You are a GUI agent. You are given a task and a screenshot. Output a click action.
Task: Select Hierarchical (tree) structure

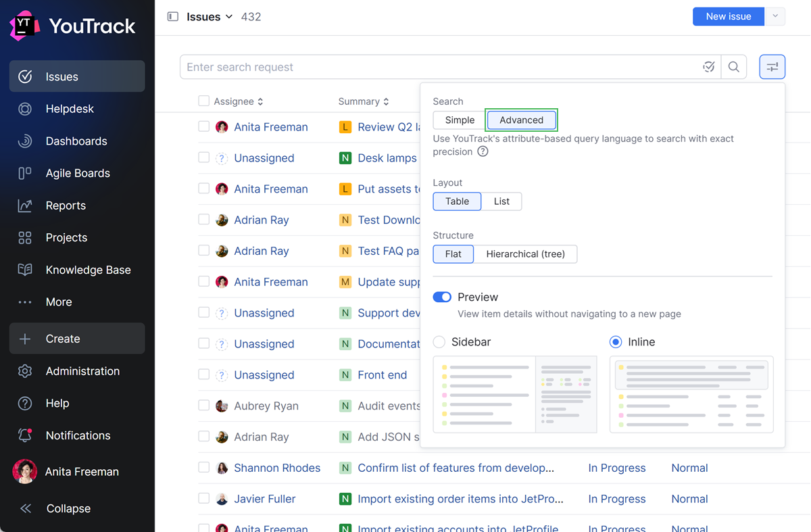tap(525, 254)
